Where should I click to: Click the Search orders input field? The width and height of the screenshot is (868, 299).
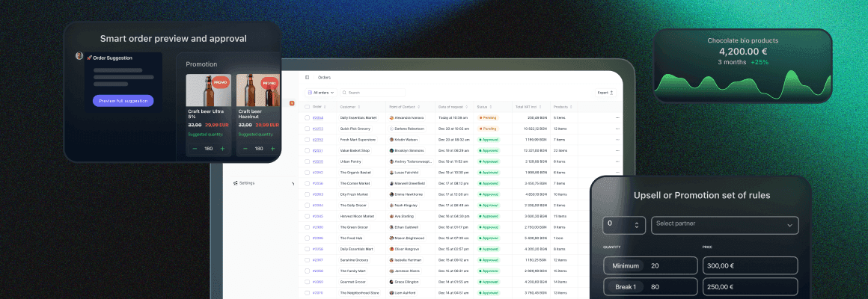pos(372,93)
